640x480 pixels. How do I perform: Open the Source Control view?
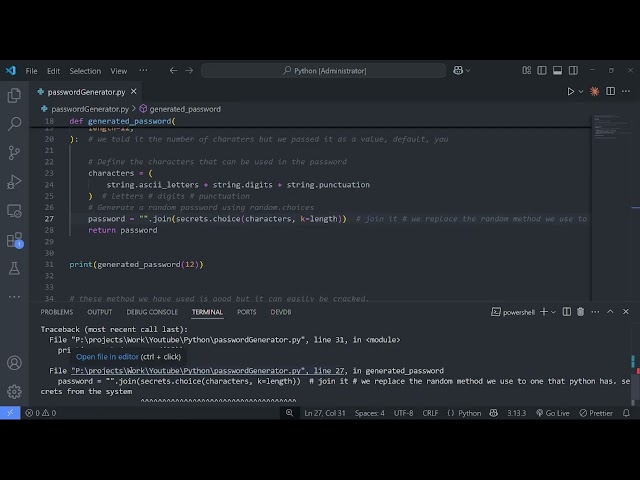(x=14, y=153)
